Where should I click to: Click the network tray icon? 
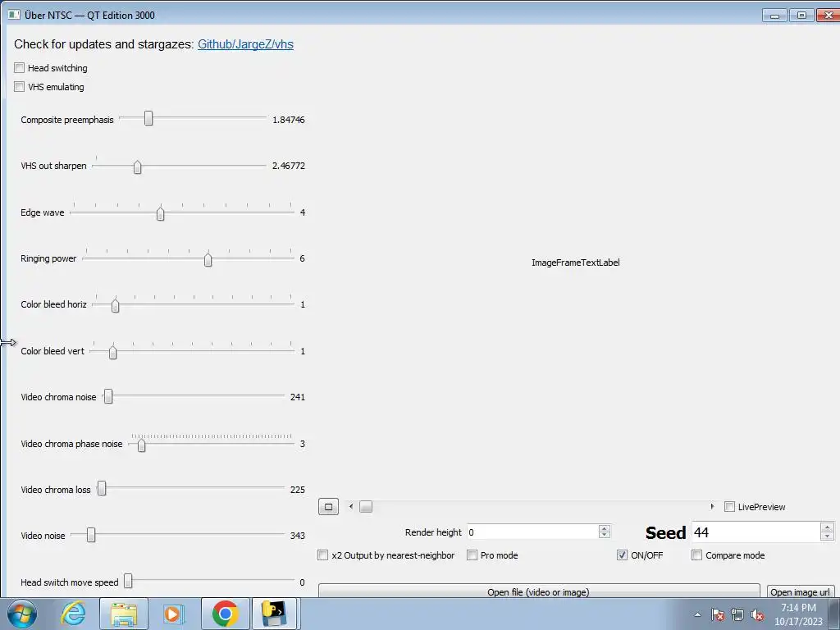pyautogui.click(x=737, y=614)
